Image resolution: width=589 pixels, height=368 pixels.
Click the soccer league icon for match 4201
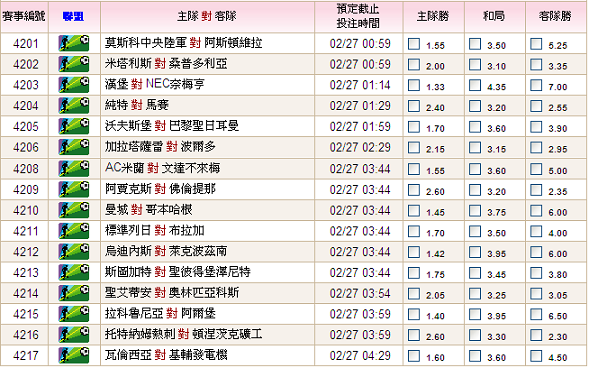coord(74,43)
